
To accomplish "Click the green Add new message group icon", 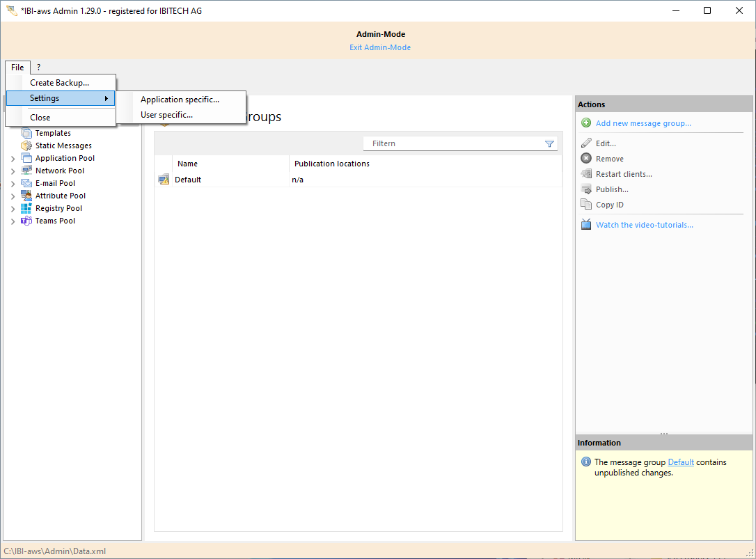I will [x=586, y=123].
